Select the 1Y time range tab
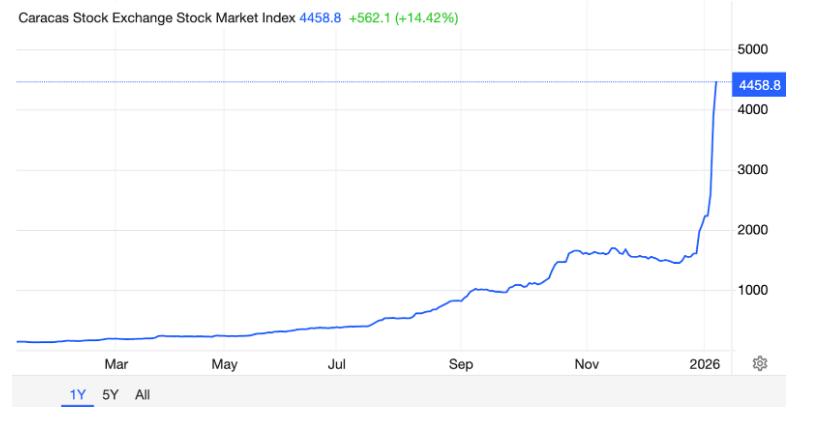Viewport: 816px width, 422px height. 78,395
